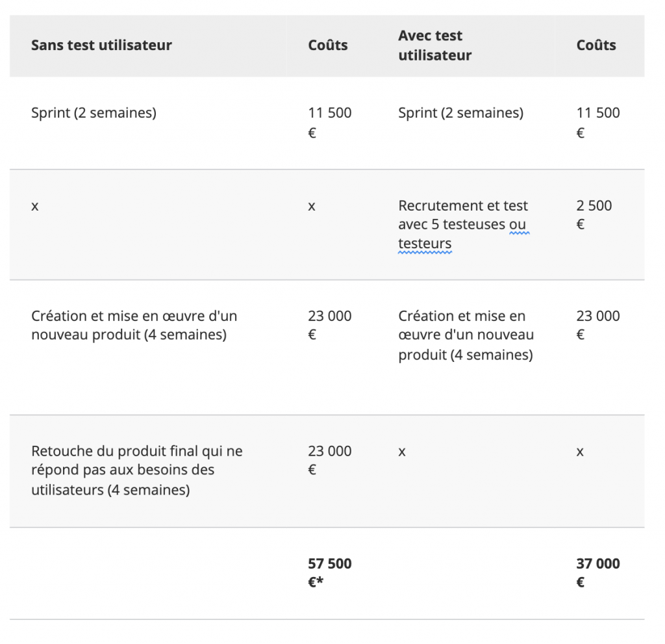Screen dimensions: 665x644
Task: Click the 'Sans test utilisateur' column header
Action: point(101,45)
